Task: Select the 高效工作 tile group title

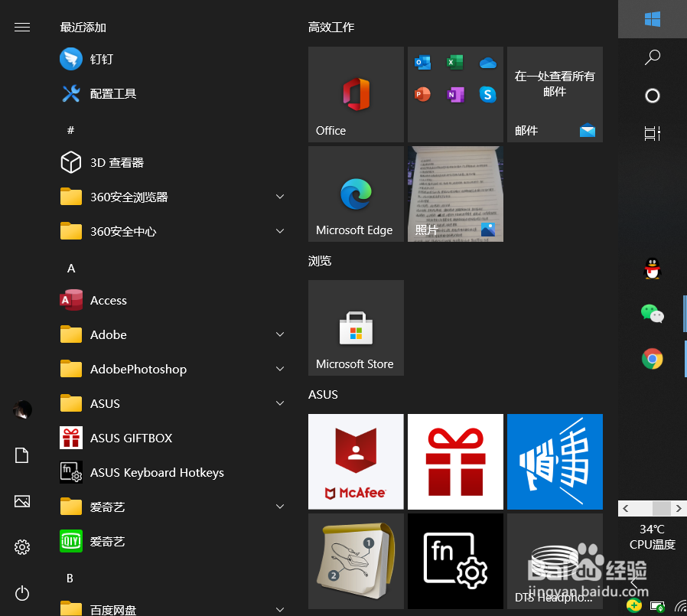Action: (x=331, y=27)
